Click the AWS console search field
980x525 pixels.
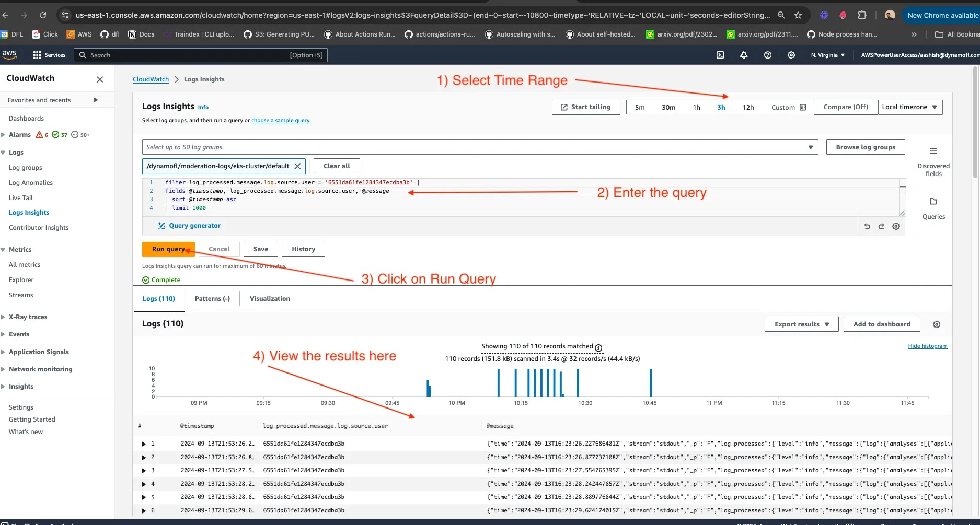(x=201, y=55)
